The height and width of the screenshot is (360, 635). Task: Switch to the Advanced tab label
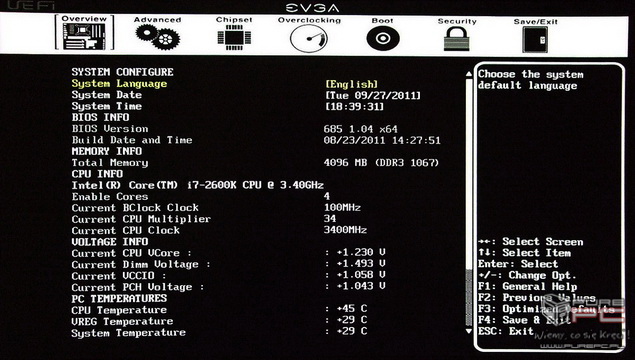158,19
